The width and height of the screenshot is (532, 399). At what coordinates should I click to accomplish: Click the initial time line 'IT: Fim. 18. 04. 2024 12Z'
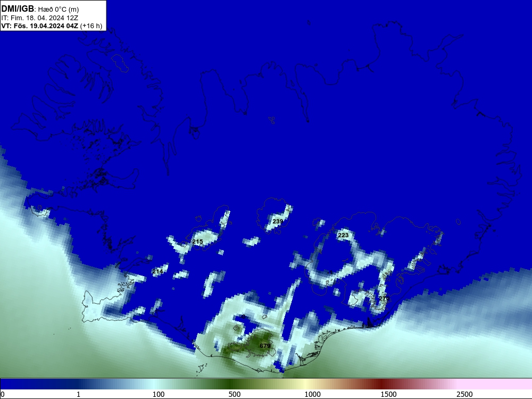40,18
